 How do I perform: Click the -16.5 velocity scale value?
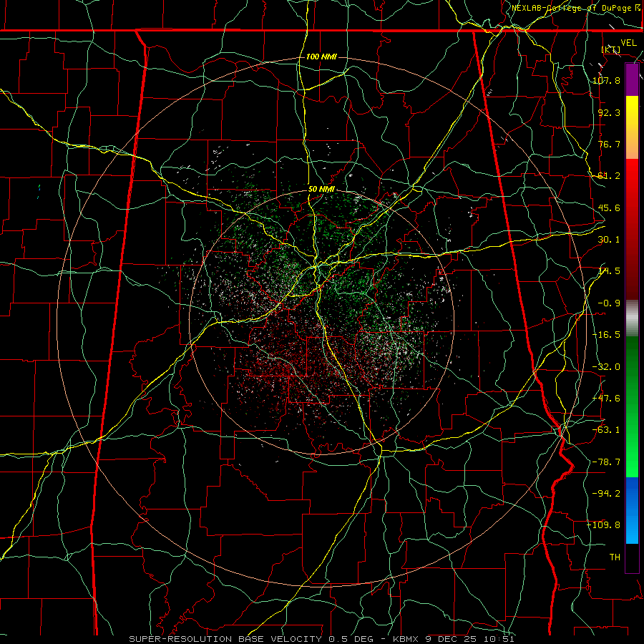606,335
